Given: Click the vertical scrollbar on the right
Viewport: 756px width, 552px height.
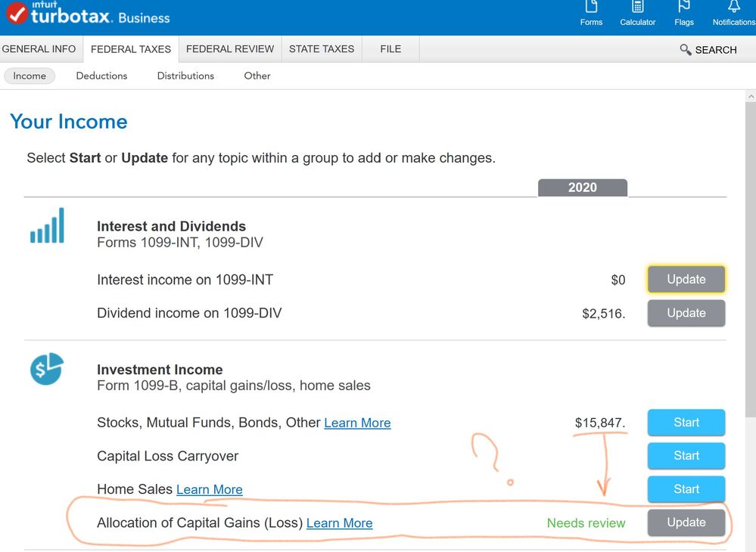Looking at the screenshot, I should click(x=749, y=257).
